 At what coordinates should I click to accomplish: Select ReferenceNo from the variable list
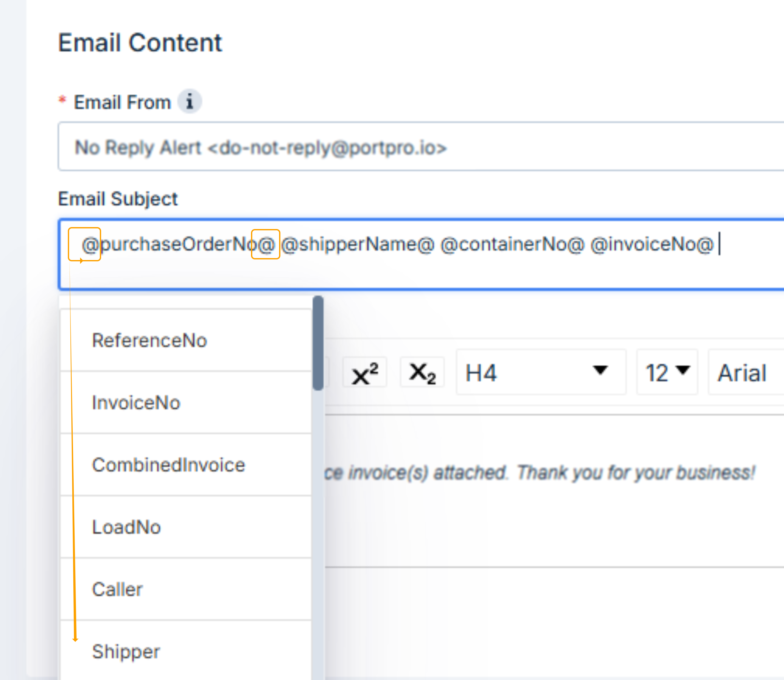pos(150,340)
